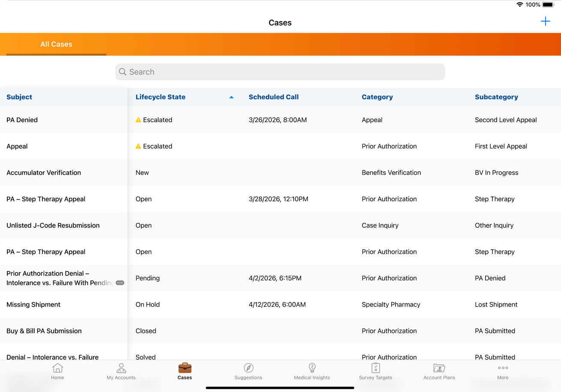Screen dimensions: 561x392
Task: Click 3/26/2026, 8:00AM scheduled call
Action: tap(278, 120)
